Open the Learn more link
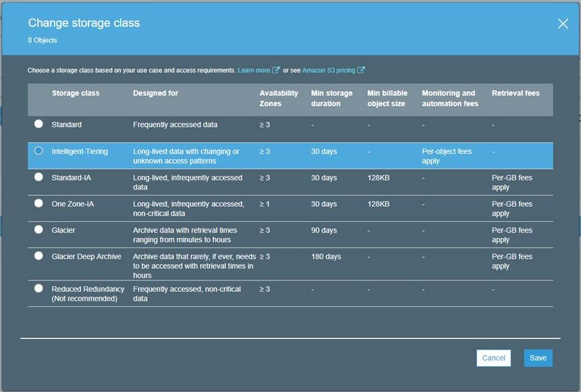The height and width of the screenshot is (392, 581). [254, 70]
